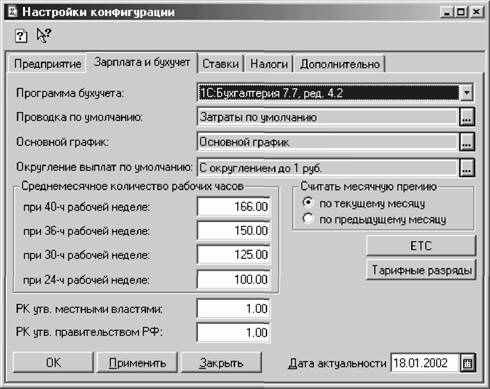The height and width of the screenshot is (389, 490).
Task: Open calendar picker beside Дата актуальности
Action: [467, 363]
